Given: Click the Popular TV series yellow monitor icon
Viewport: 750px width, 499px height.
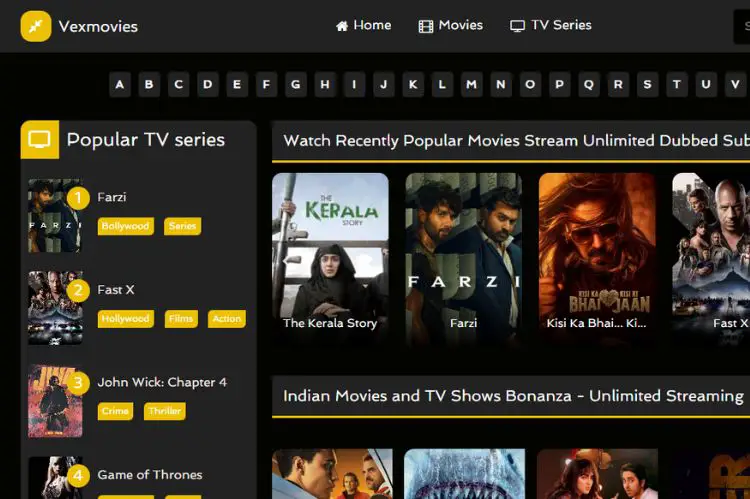Looking at the screenshot, I should (x=40, y=140).
